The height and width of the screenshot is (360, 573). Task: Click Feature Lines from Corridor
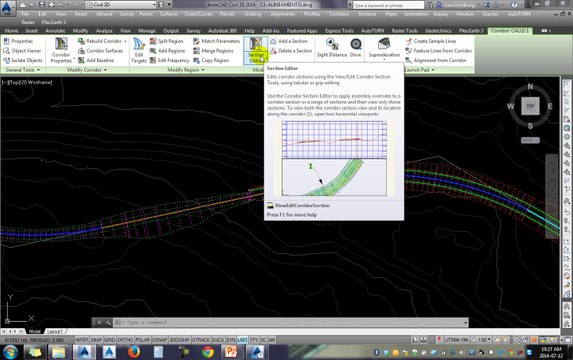coord(439,51)
